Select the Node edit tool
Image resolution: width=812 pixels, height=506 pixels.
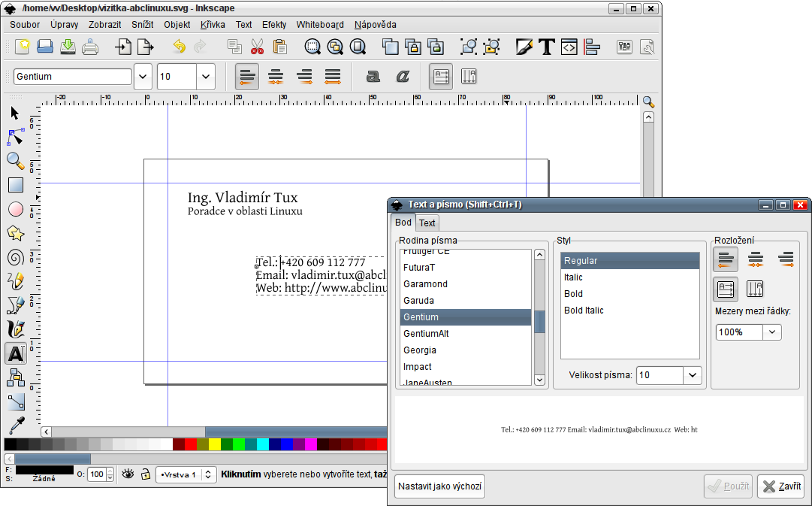(16, 137)
